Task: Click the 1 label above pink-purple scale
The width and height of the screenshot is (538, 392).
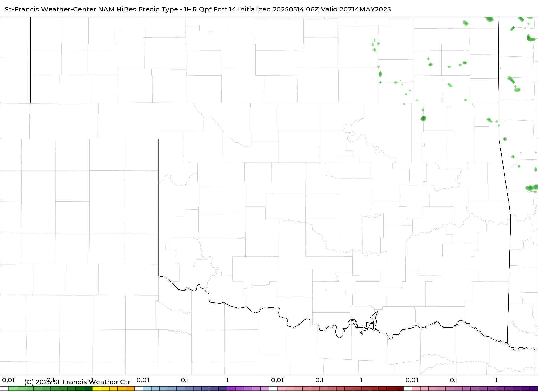Action: tap(496, 380)
